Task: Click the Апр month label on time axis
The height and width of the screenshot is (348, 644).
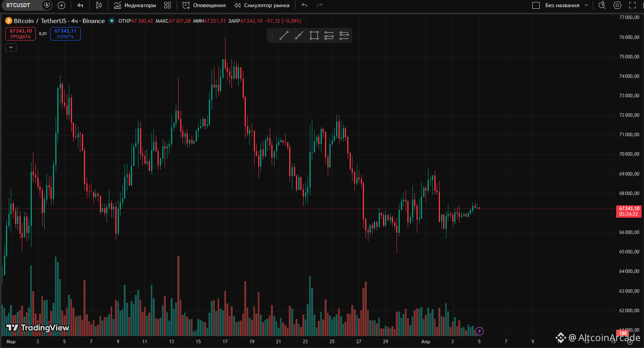Action: [426, 342]
